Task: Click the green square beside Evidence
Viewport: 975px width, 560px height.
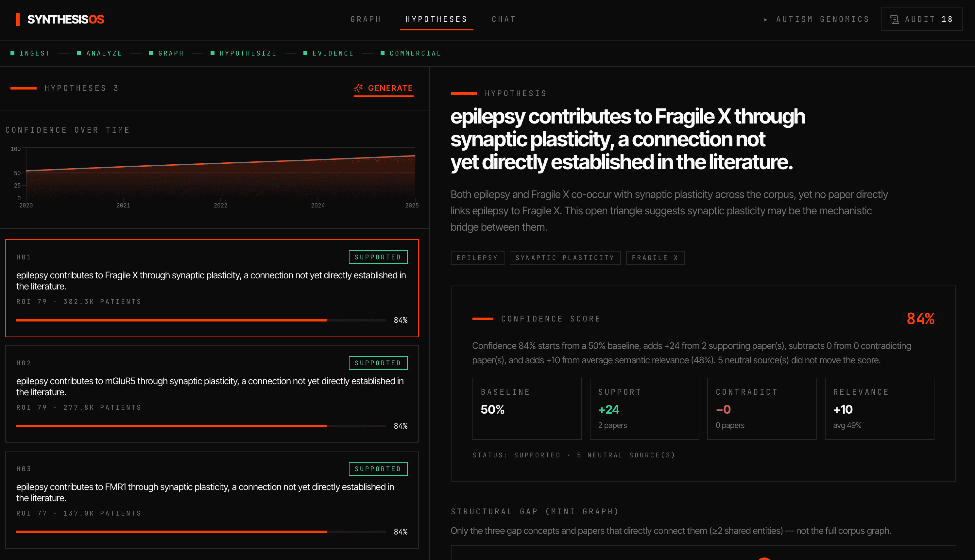Action: click(305, 54)
